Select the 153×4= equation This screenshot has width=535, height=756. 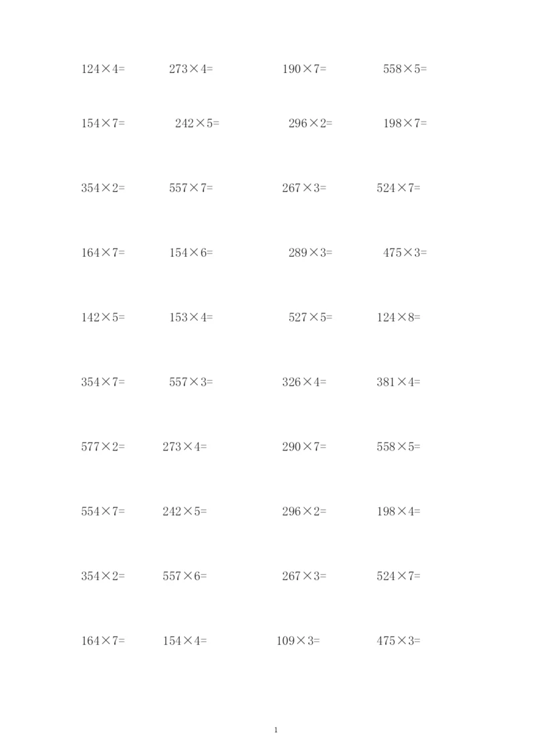[191, 318]
